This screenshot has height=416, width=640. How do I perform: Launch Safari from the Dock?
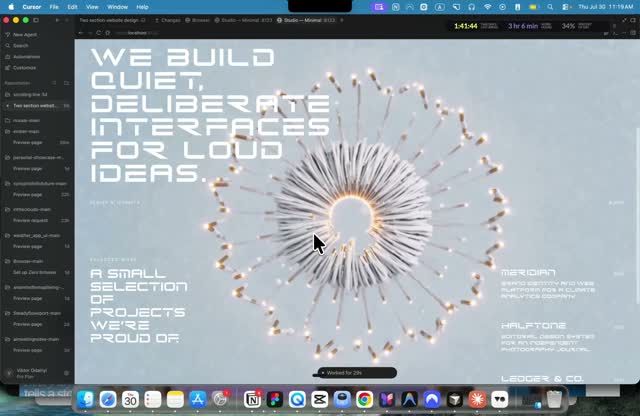[108, 399]
